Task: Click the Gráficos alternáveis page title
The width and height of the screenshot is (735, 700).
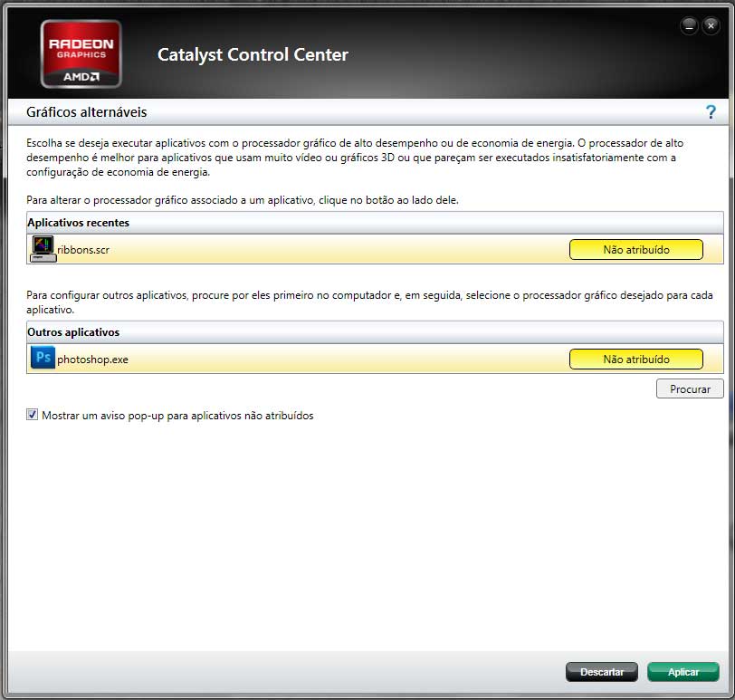Action: (87, 112)
